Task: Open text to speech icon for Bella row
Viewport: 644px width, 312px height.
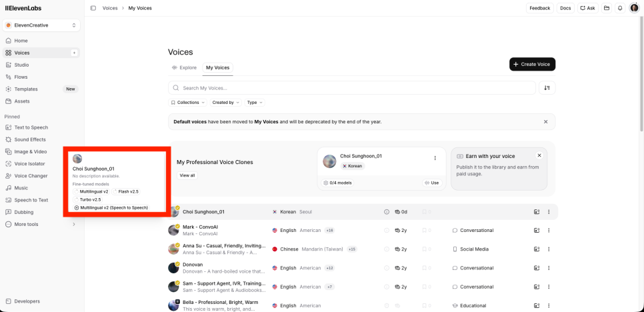Action: pos(537,306)
